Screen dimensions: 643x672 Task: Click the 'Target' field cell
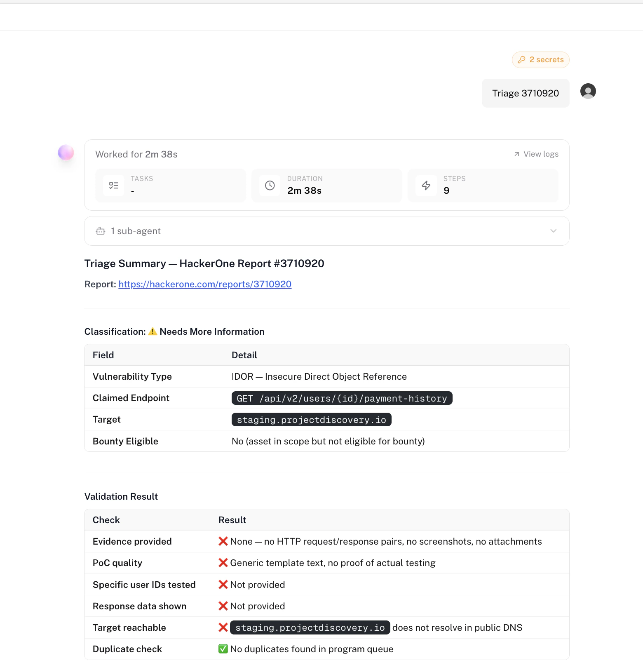pyautogui.click(x=107, y=419)
